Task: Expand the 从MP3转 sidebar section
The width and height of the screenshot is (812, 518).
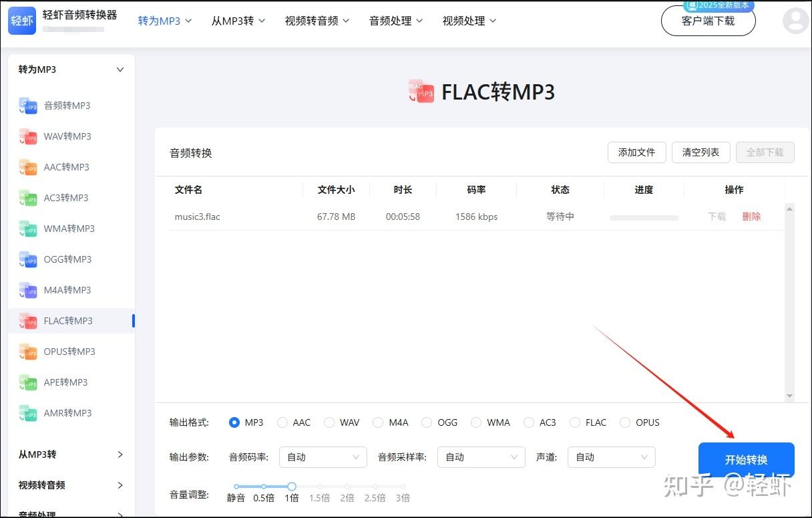Action: pos(120,455)
